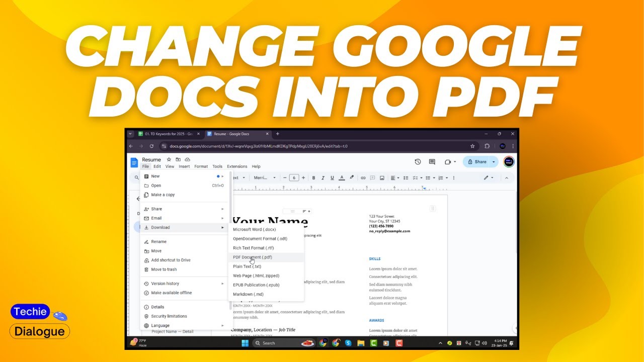Open the Format menu

pos(201,166)
